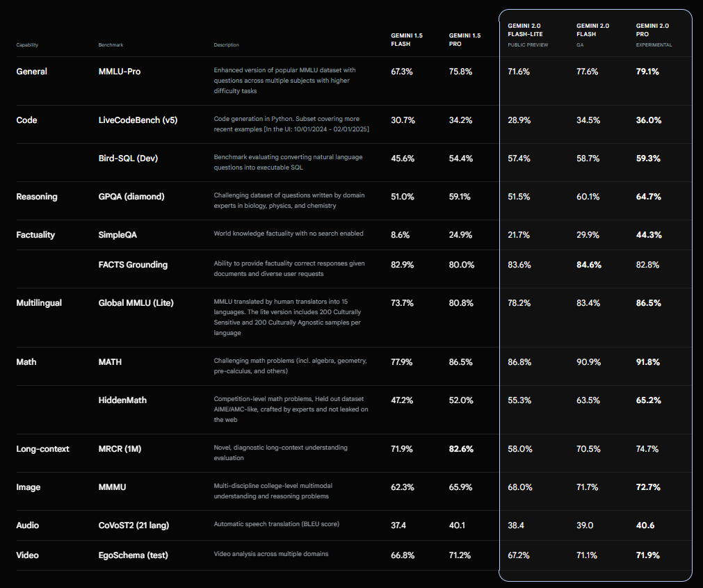Click the Gemini 1.5 Pro column header
Viewport: 703px width, 588px height.
[464, 38]
